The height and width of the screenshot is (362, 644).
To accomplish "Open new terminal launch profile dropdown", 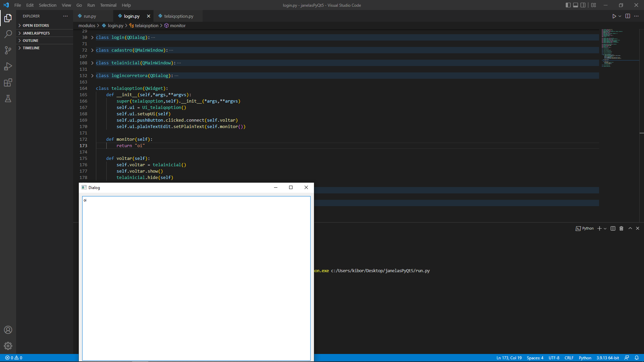I will click(605, 229).
